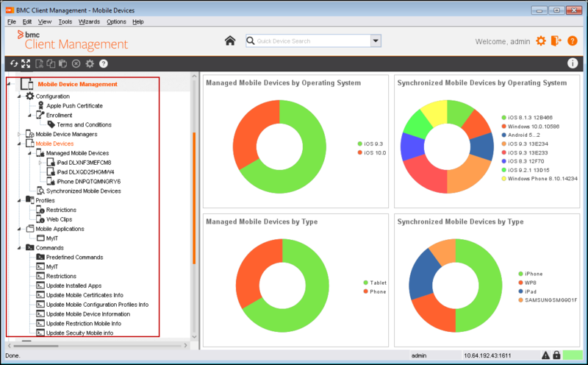Viewport: 588px width, 365px height.
Task: Select Update Installed Apps command
Action: 73,286
